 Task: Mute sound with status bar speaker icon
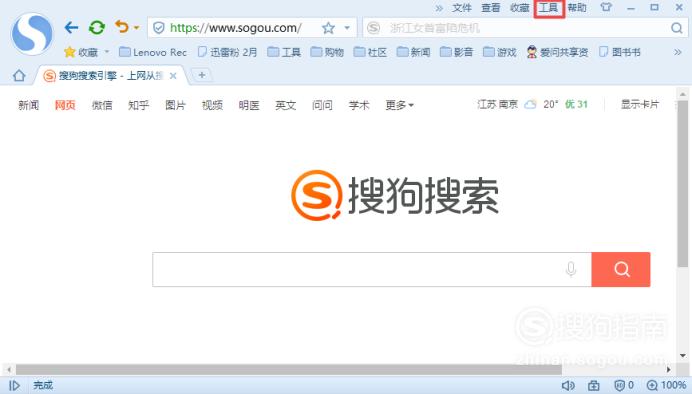pyautogui.click(x=568, y=386)
